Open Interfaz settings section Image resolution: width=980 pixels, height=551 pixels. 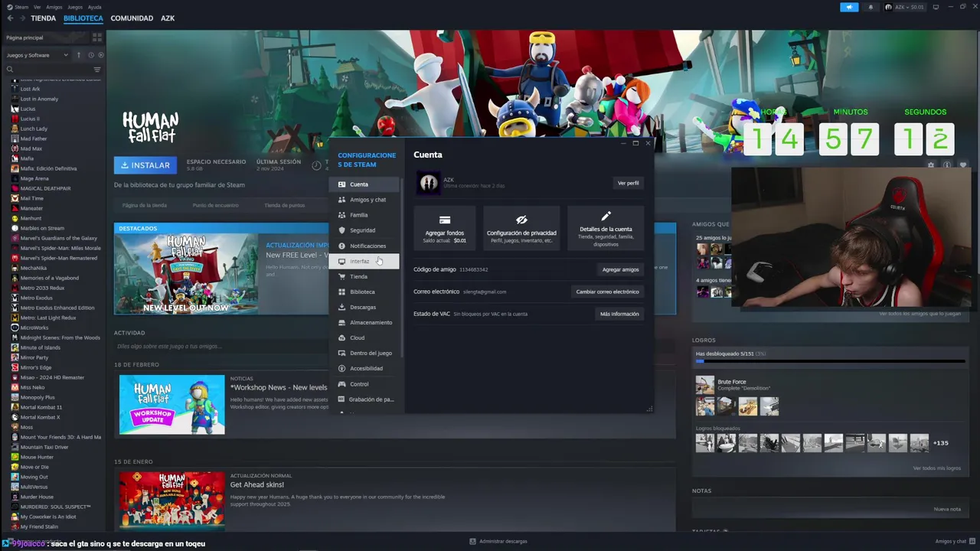click(364, 261)
